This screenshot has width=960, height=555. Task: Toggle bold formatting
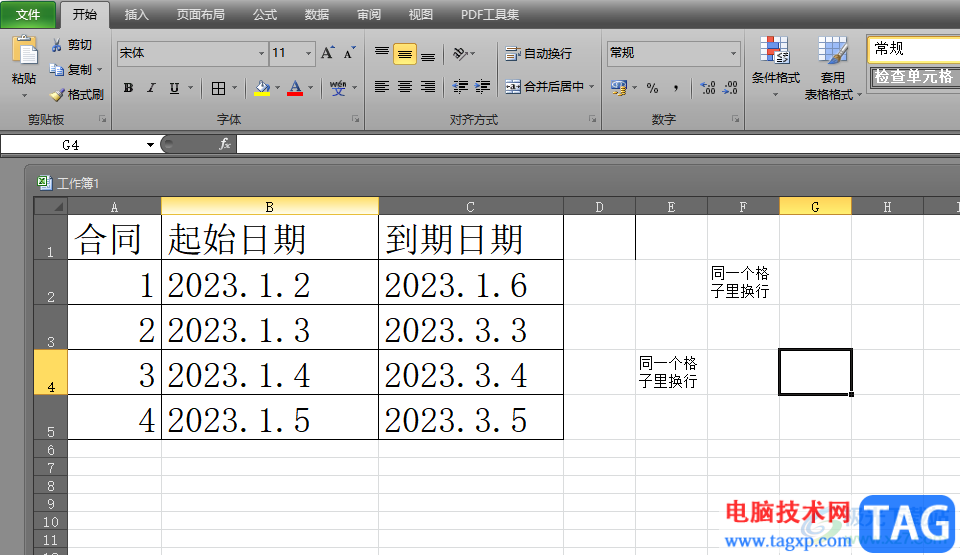coord(129,88)
